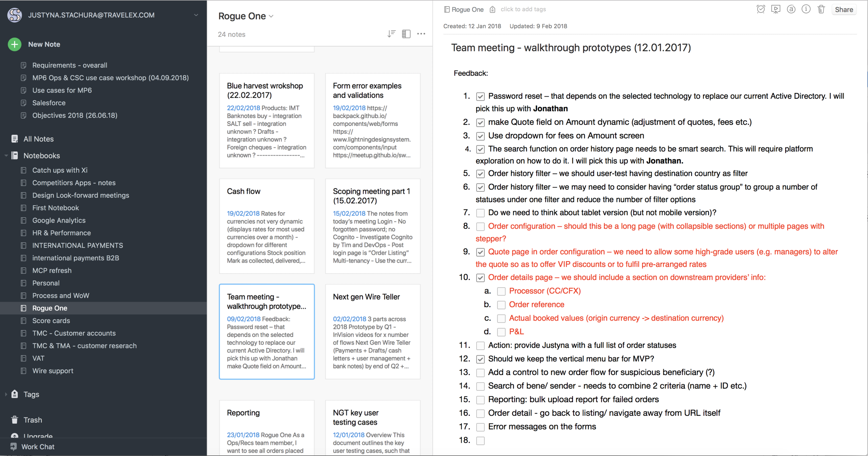868x456 pixels.
Task: Click the info icon on current note
Action: (x=807, y=9)
